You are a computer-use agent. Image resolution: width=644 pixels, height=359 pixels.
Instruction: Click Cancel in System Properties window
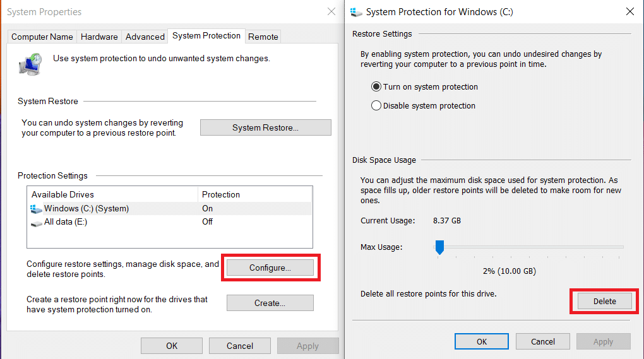240,346
